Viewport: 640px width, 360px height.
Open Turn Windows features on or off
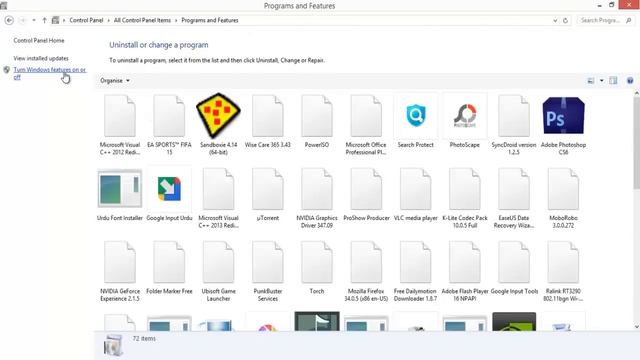pos(49,73)
